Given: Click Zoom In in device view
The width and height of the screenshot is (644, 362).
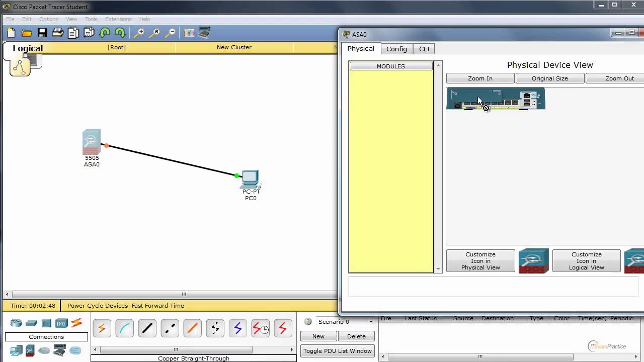Looking at the screenshot, I should coord(480,78).
